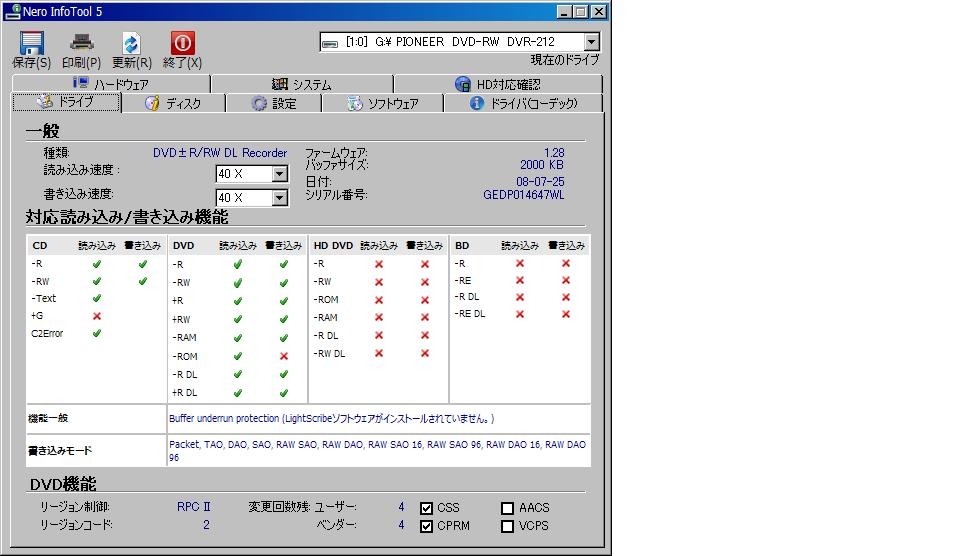Open the 設定 settings tab
Image resolution: width=960 pixels, height=556 pixels.
(274, 103)
